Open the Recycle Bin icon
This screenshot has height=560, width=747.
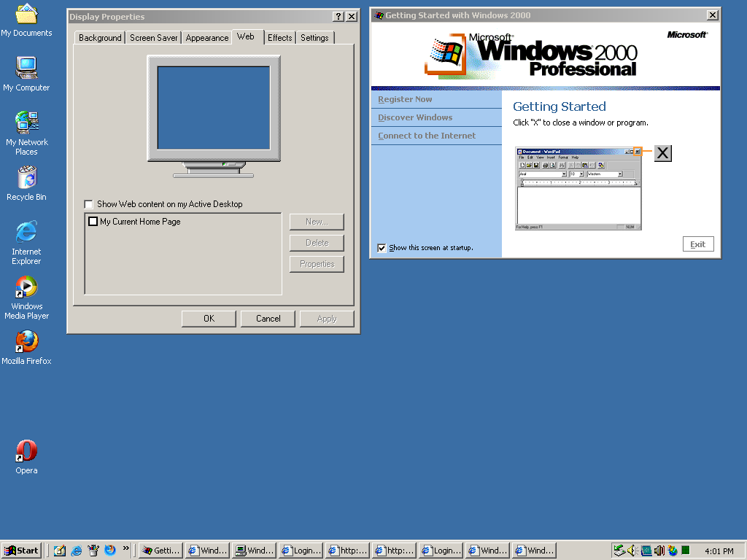[x=26, y=179]
